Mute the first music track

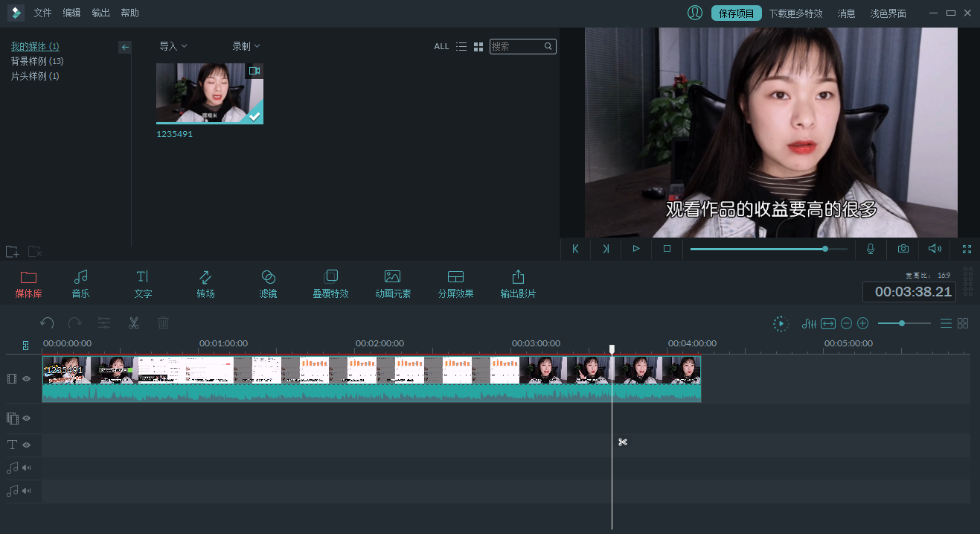point(27,468)
